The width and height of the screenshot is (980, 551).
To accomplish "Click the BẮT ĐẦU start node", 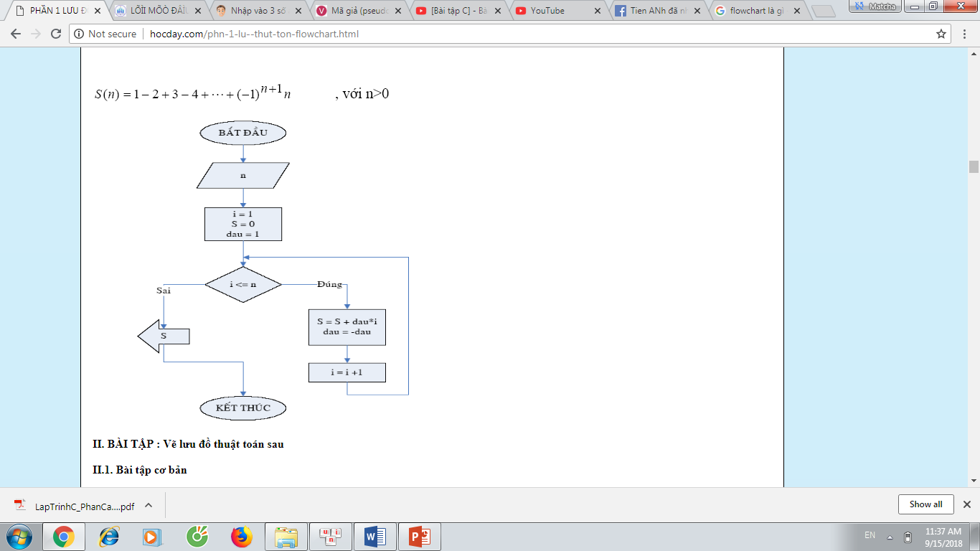I will point(242,133).
